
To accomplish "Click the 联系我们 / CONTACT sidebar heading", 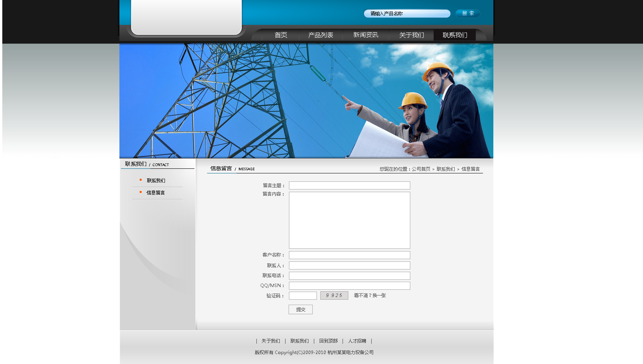I will click(147, 164).
